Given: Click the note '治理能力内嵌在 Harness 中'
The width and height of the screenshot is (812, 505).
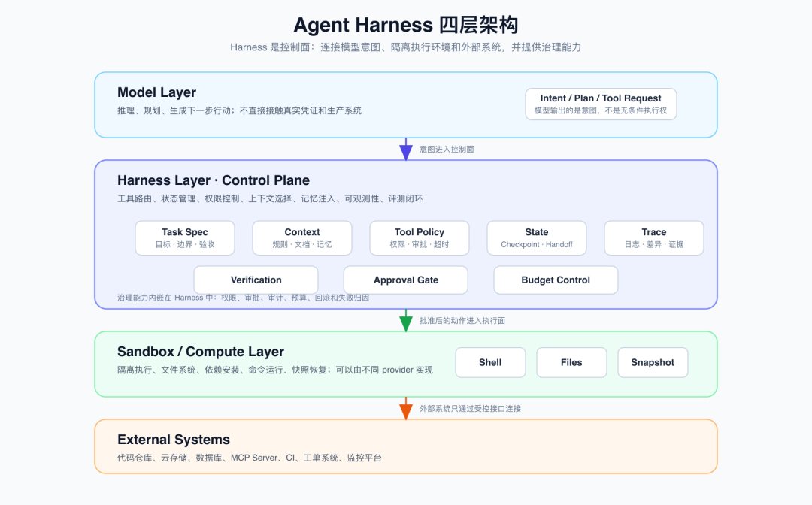Looking at the screenshot, I should [244, 298].
